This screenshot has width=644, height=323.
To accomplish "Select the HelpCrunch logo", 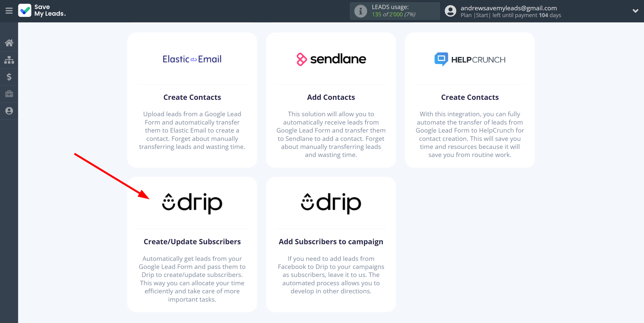I will tap(470, 59).
